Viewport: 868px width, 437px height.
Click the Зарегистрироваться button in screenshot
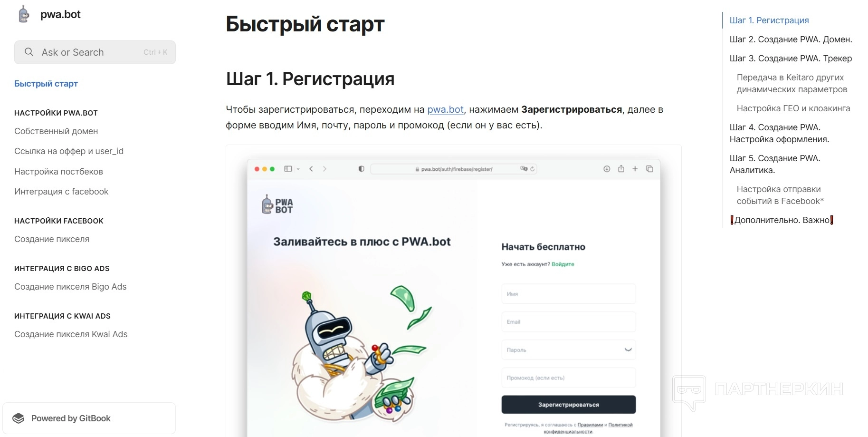pos(569,405)
